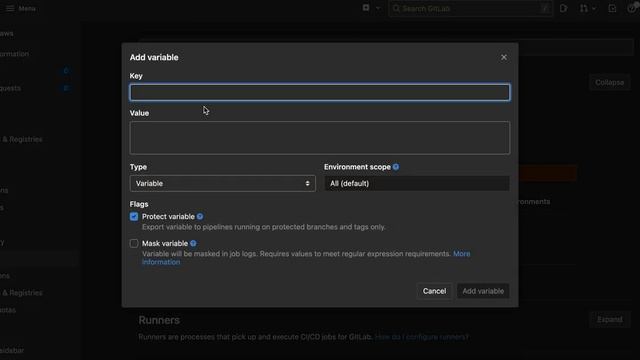Open the Protect variable help icon

(x=200, y=217)
